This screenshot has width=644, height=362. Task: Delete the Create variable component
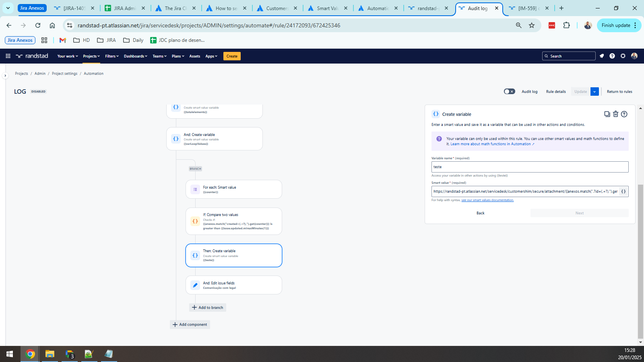[x=615, y=114]
